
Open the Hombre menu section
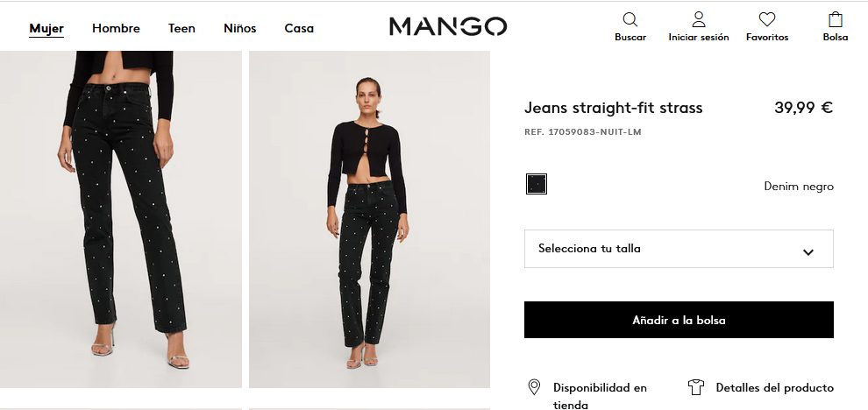click(116, 28)
